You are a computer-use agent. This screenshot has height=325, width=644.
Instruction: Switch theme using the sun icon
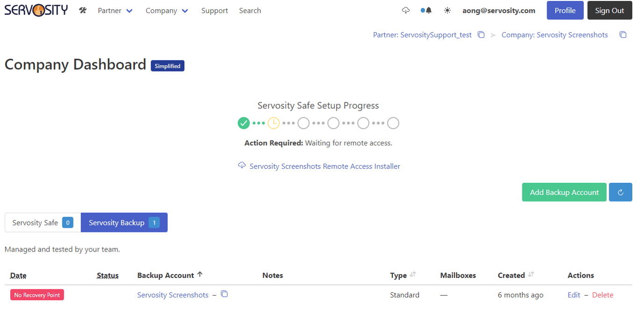pos(447,10)
